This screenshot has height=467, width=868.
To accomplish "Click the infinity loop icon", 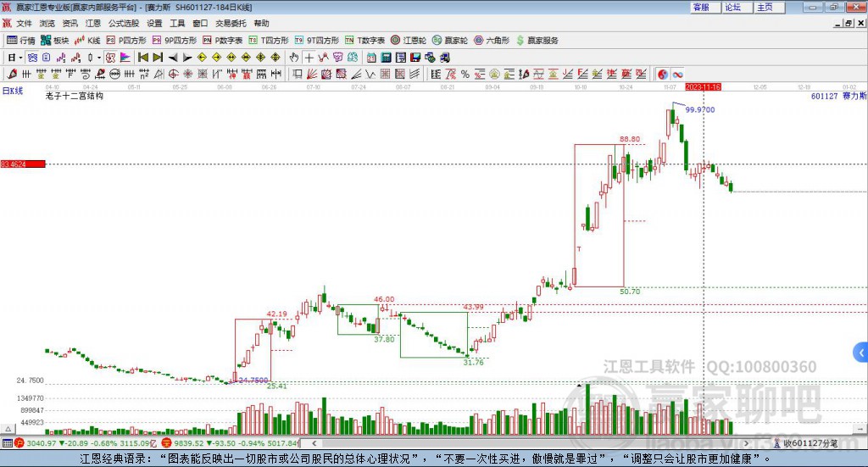I will pos(677,74).
